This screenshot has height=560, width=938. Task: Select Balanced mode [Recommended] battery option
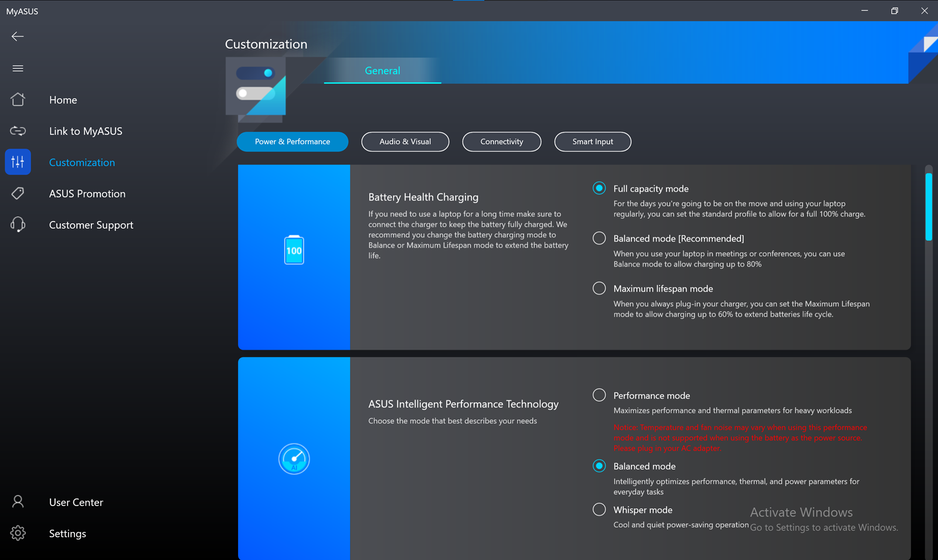tap(599, 238)
